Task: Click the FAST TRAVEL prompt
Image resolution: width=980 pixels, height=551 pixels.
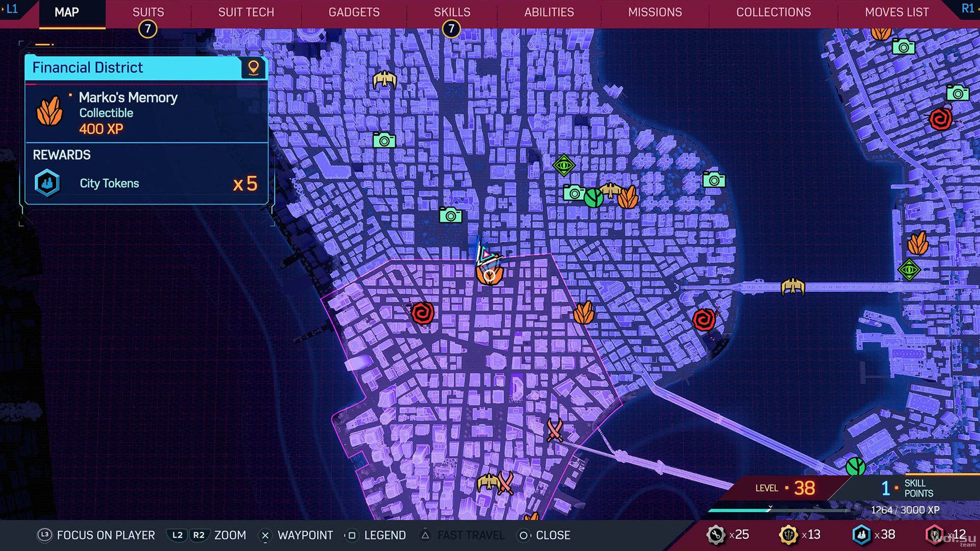Action: tap(462, 535)
